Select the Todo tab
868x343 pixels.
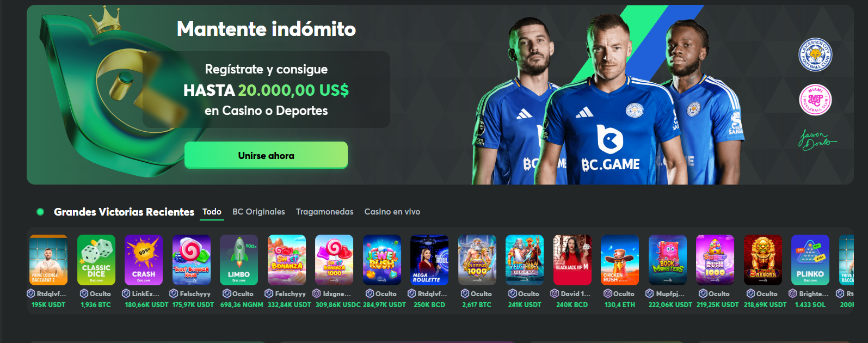pos(212,212)
